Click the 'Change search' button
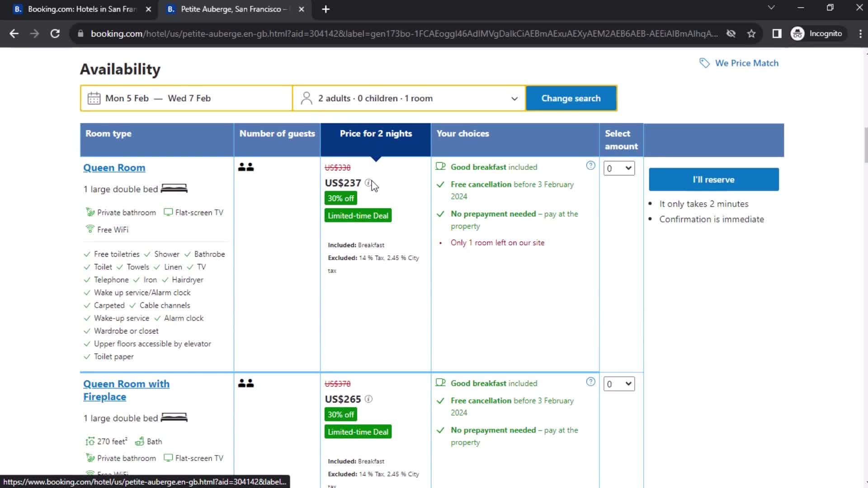This screenshot has width=868, height=488. (x=571, y=99)
